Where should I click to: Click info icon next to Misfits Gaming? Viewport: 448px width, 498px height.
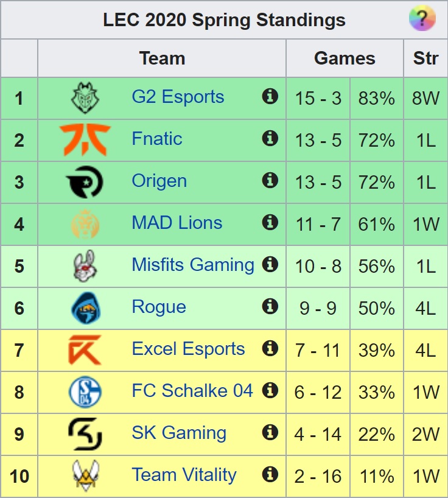(x=270, y=264)
